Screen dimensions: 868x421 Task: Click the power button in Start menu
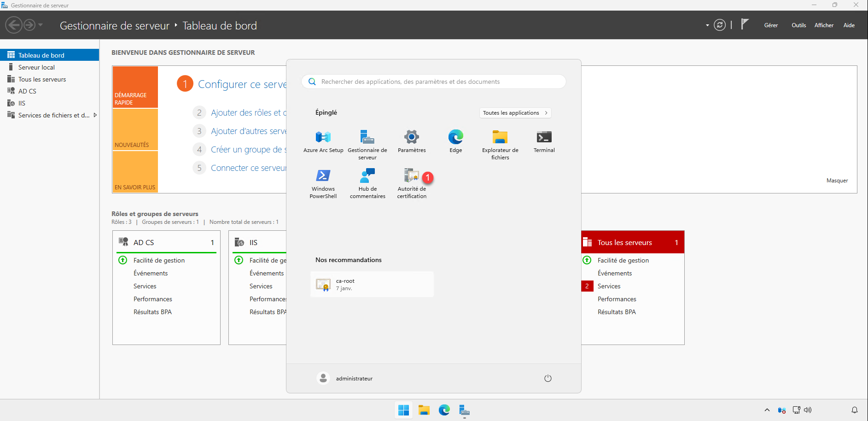coord(548,378)
